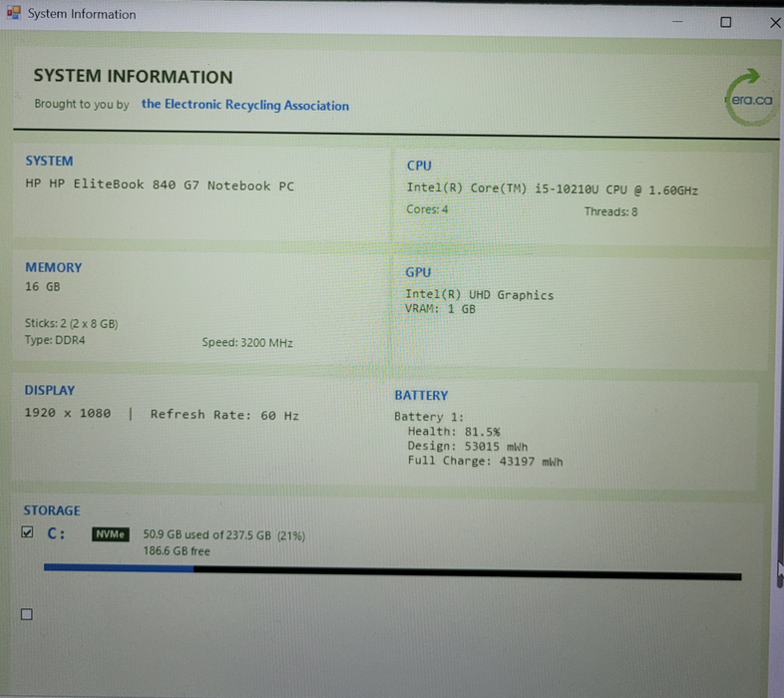Click the MEMORY section heading
The image size is (784, 698).
pyautogui.click(x=54, y=267)
